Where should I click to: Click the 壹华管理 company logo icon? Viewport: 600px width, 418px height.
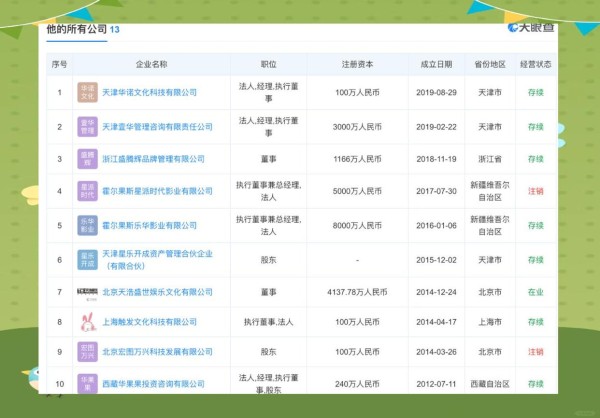(x=87, y=127)
